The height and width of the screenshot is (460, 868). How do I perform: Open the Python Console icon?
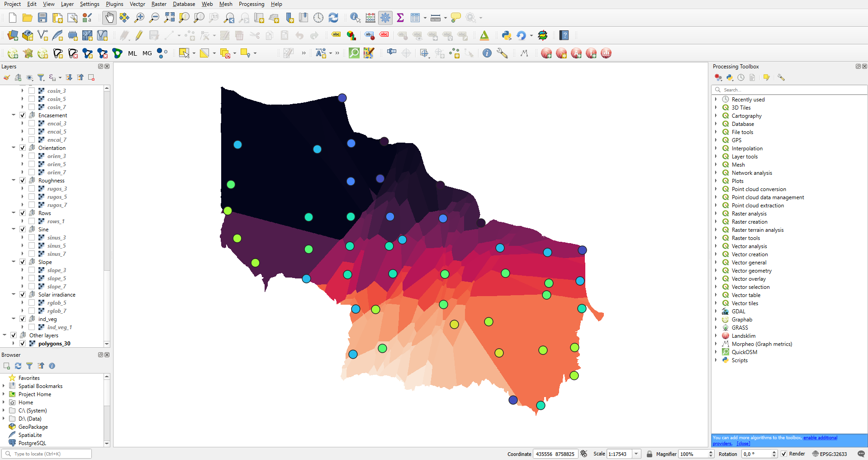click(x=507, y=35)
